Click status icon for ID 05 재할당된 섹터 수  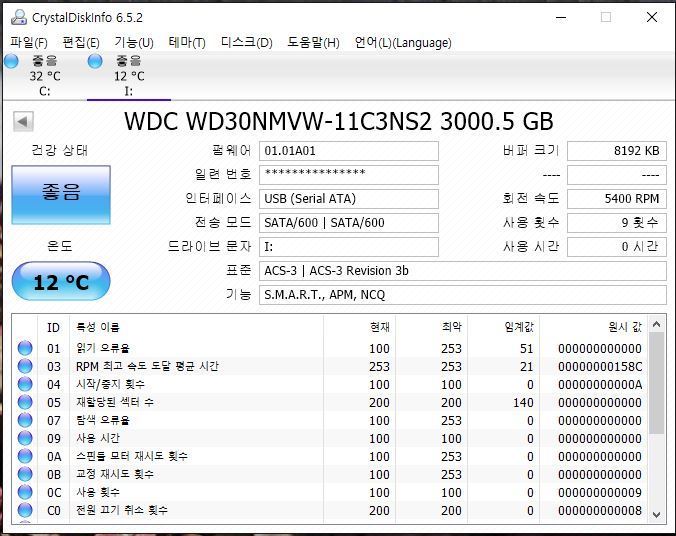tap(25, 402)
